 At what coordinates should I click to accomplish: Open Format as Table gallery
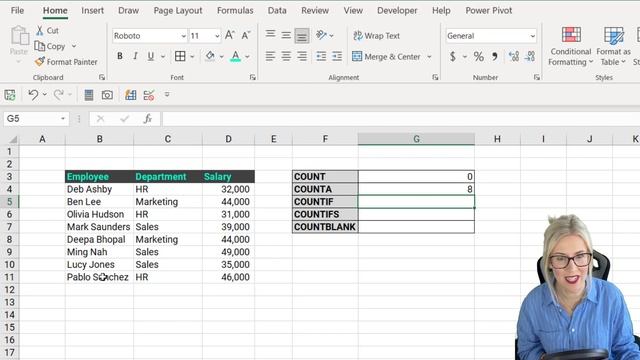click(x=613, y=46)
